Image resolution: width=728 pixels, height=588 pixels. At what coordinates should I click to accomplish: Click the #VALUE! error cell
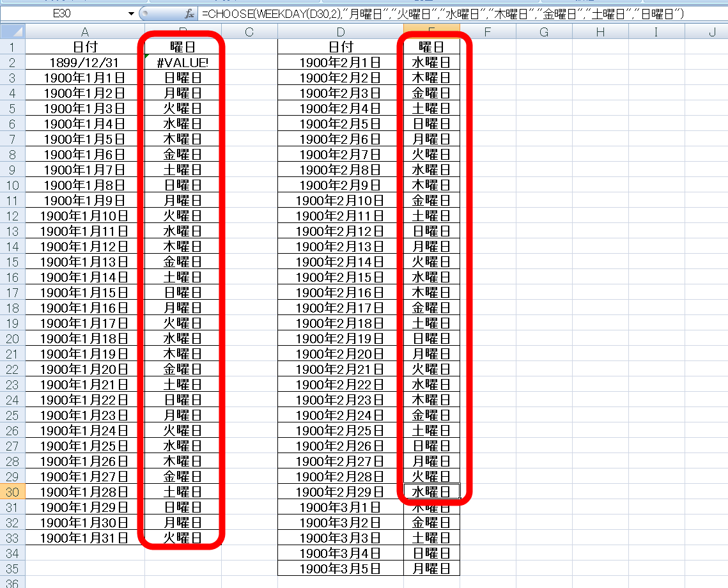click(182, 62)
